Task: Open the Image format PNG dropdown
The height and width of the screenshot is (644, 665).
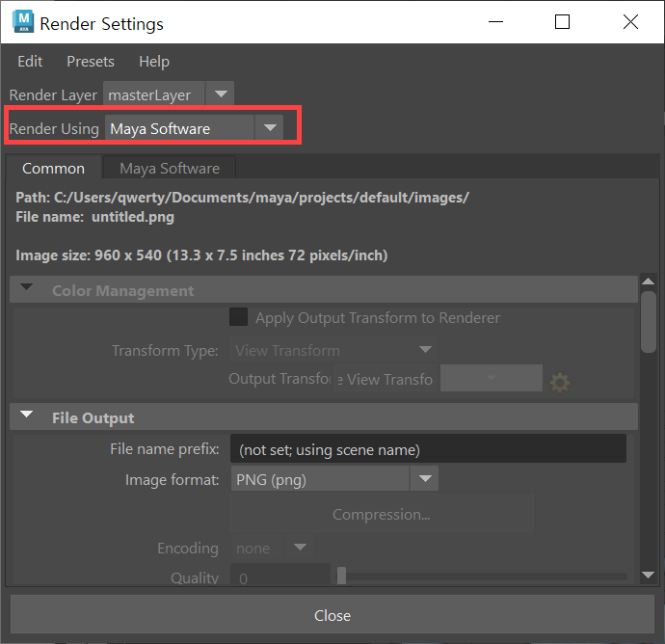Action: pyautogui.click(x=334, y=479)
